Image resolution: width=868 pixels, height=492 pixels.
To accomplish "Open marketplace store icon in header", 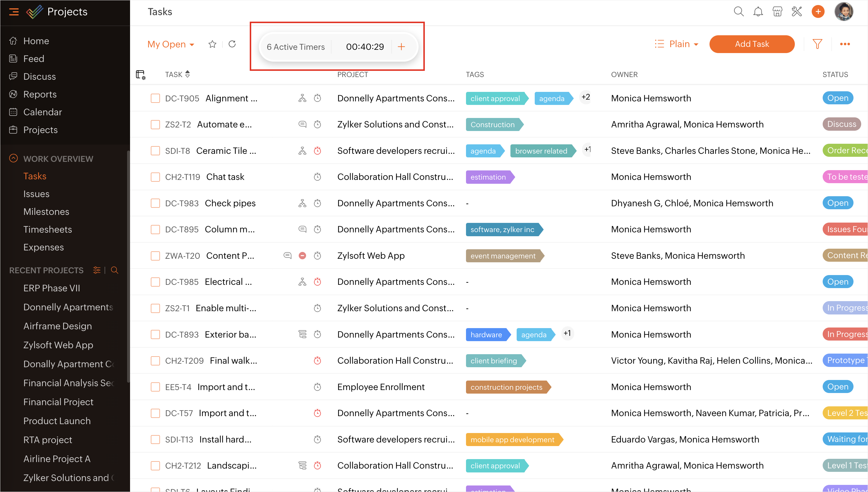I will coord(777,12).
